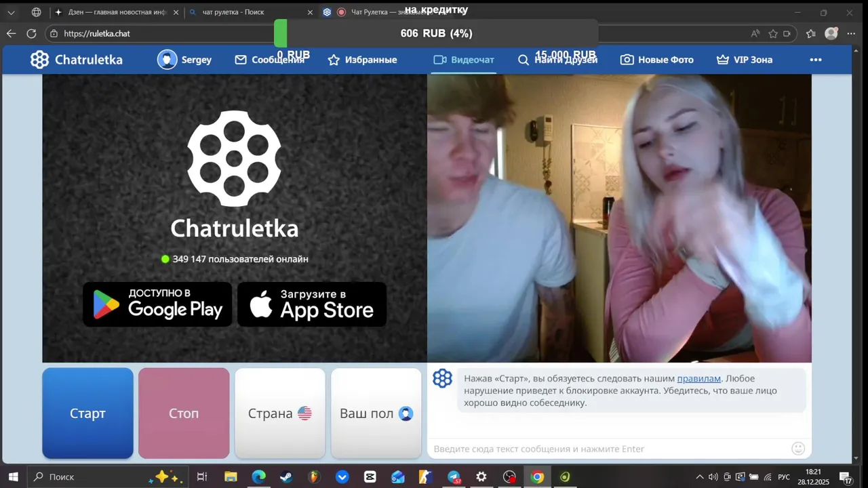Image resolution: width=868 pixels, height=488 pixels.
Task: Add page to favorites star icon
Action: (773, 33)
